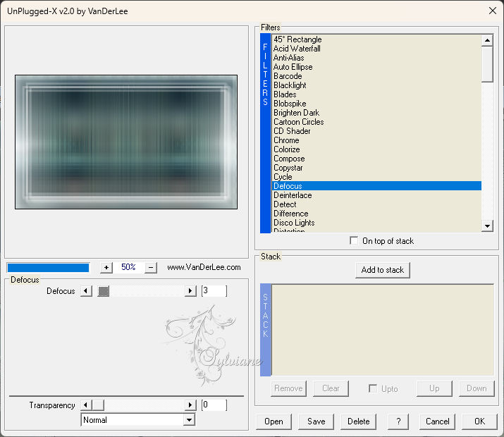This screenshot has height=437, width=504.
Task: Open help with question mark button
Action: [398, 421]
